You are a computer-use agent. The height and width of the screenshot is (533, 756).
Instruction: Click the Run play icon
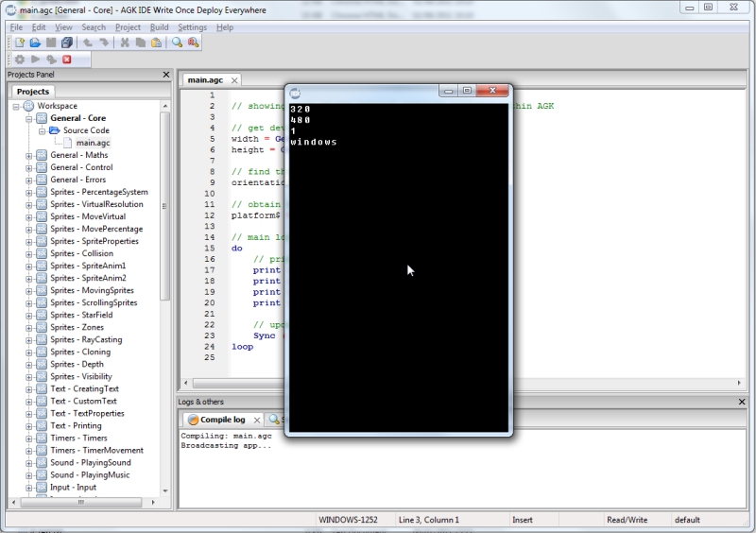tap(35, 60)
